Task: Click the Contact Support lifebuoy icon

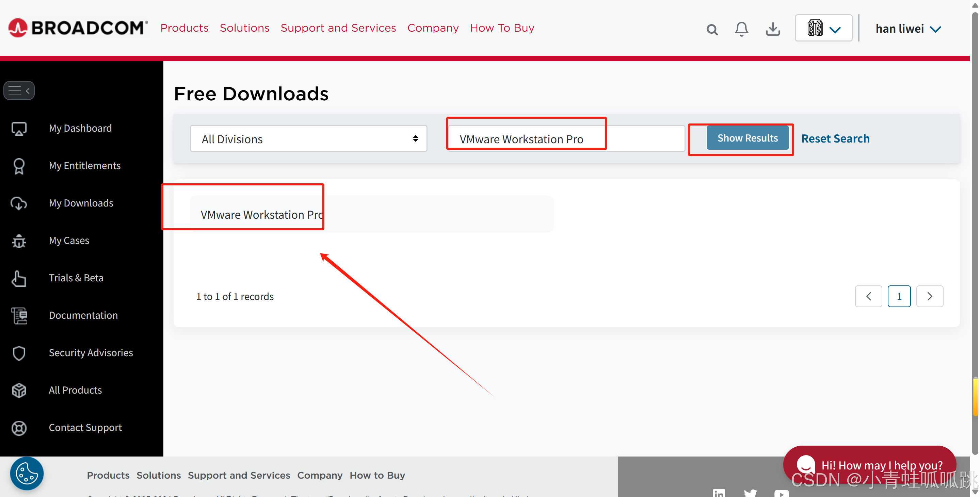Action: (x=19, y=428)
